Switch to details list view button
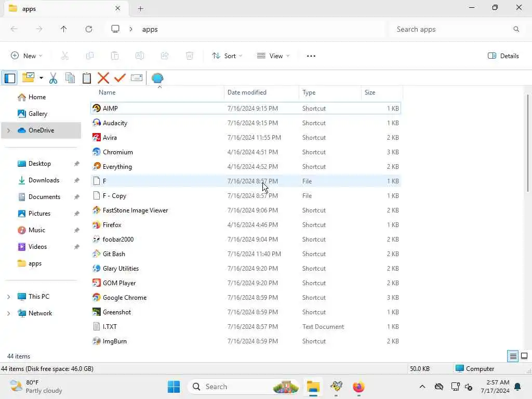 tap(513, 356)
